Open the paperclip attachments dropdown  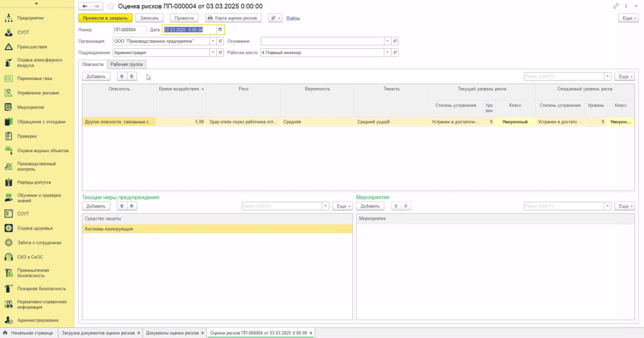click(275, 18)
